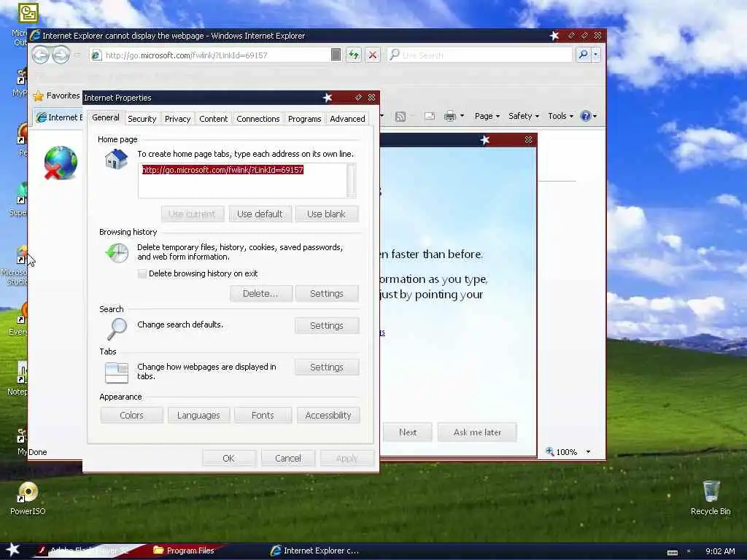
Task: Close the IE welcome dialog
Action: (528, 139)
